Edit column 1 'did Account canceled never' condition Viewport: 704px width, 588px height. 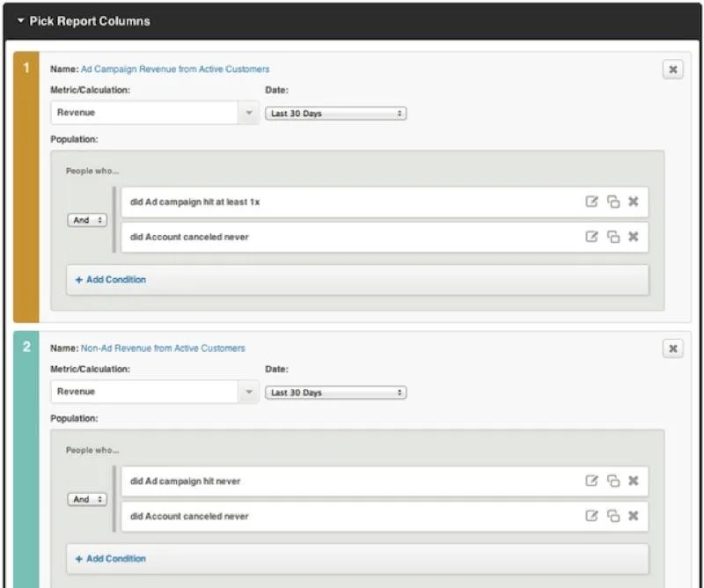591,236
